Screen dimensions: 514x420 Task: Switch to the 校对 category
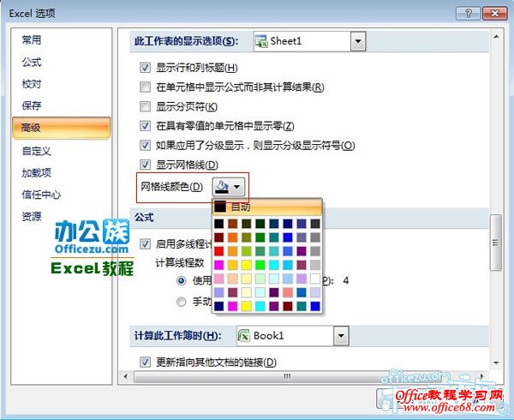click(x=32, y=84)
